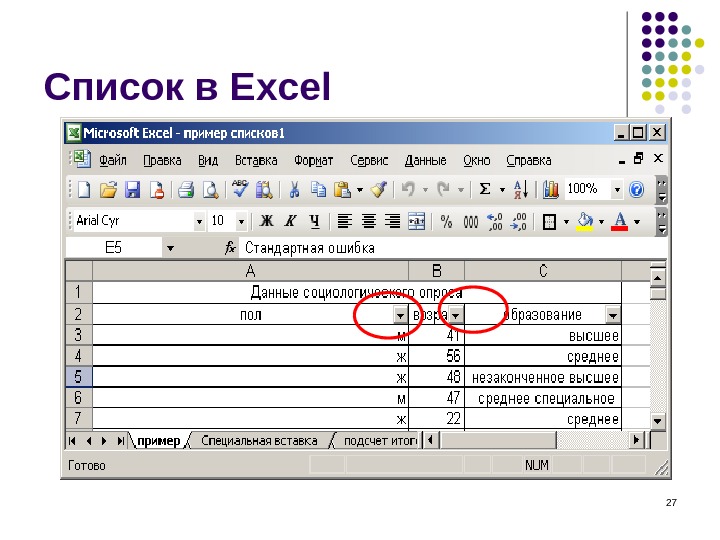
Task: Create a new workbook with New icon
Action: point(84,189)
